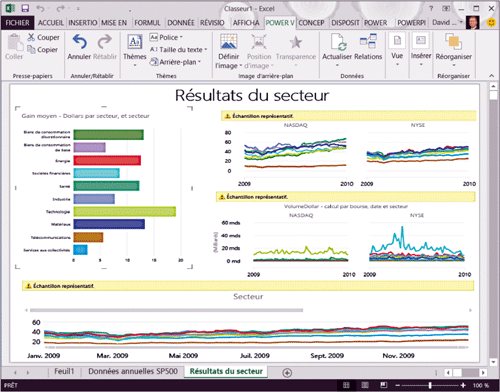The width and height of the screenshot is (500, 392).
Task: Open the Thèmes gallery icon
Action: pyautogui.click(x=135, y=42)
